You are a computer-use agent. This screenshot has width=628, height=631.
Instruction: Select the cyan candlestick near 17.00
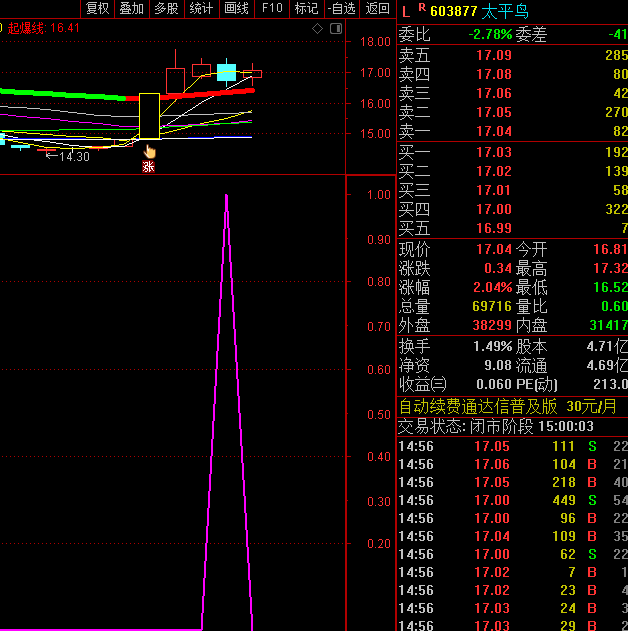coord(227,71)
